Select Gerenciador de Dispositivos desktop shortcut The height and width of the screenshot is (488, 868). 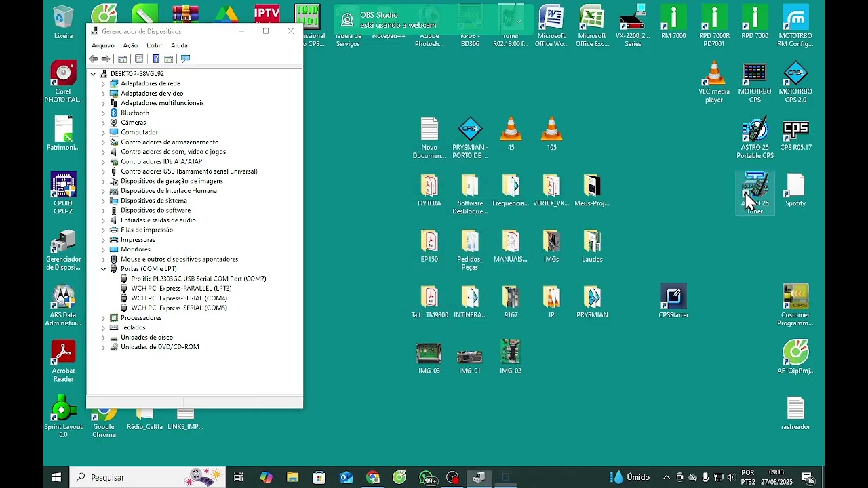coord(63,249)
